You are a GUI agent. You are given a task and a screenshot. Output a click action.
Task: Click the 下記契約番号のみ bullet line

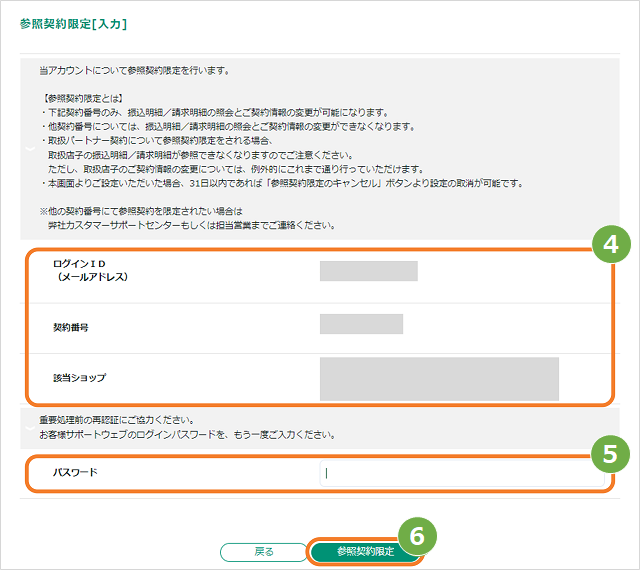coord(215,112)
